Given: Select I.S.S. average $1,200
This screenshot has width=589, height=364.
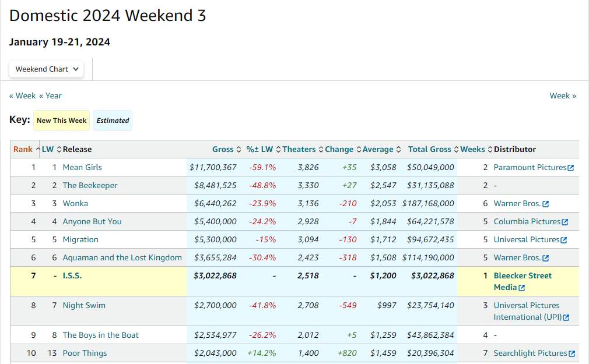Looking at the screenshot, I should pyautogui.click(x=383, y=275).
